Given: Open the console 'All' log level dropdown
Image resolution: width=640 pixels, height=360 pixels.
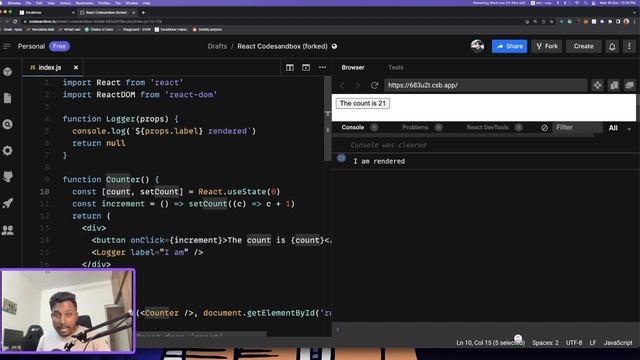Looking at the screenshot, I should pyautogui.click(x=619, y=128).
